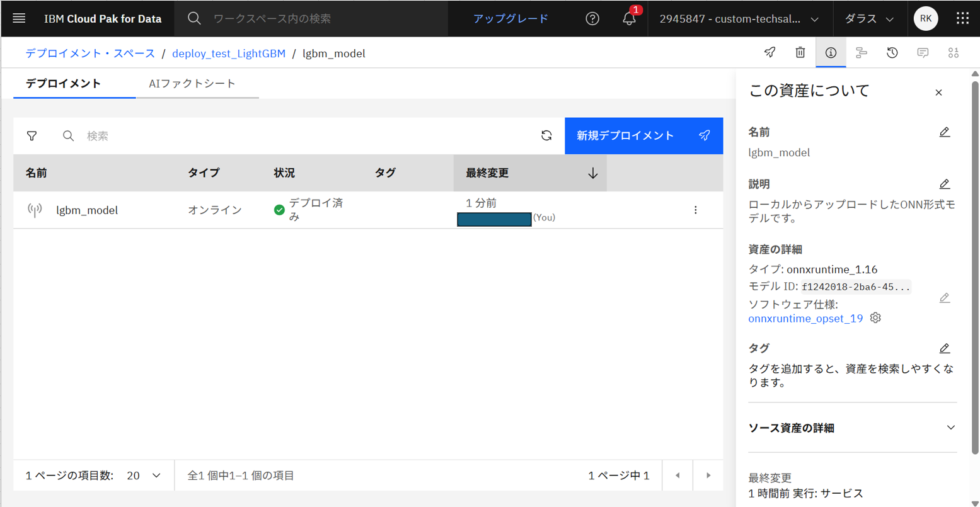Click the panel description ローカルからアップロードした text

851,212
